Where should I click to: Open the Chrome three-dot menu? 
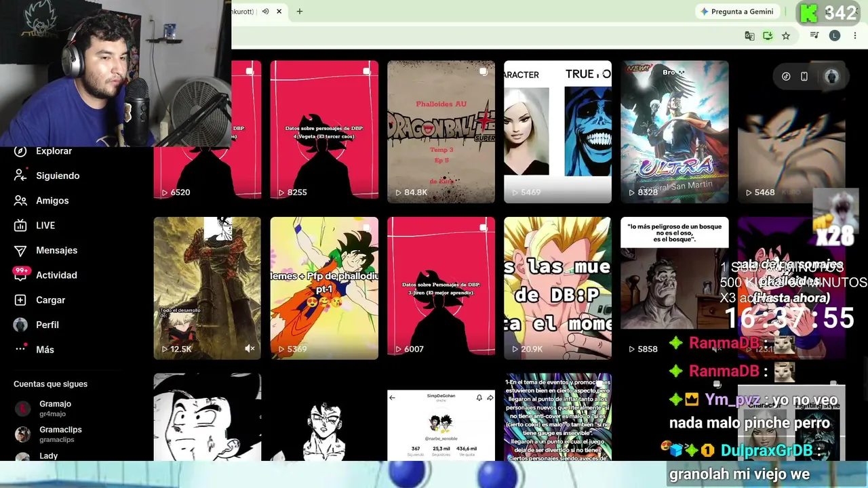[854, 36]
